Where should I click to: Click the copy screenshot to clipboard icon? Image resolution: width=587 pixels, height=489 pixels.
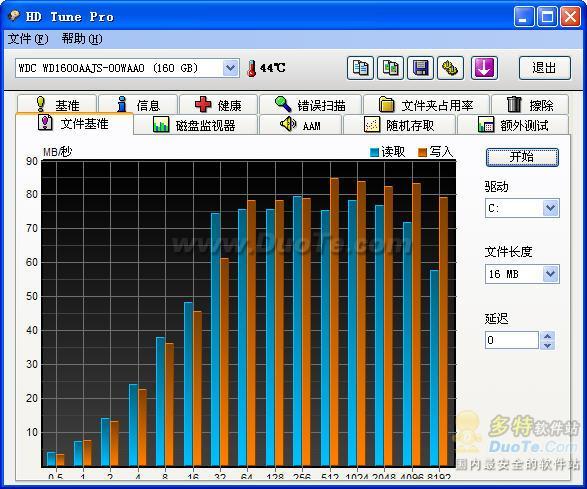pyautogui.click(x=390, y=68)
